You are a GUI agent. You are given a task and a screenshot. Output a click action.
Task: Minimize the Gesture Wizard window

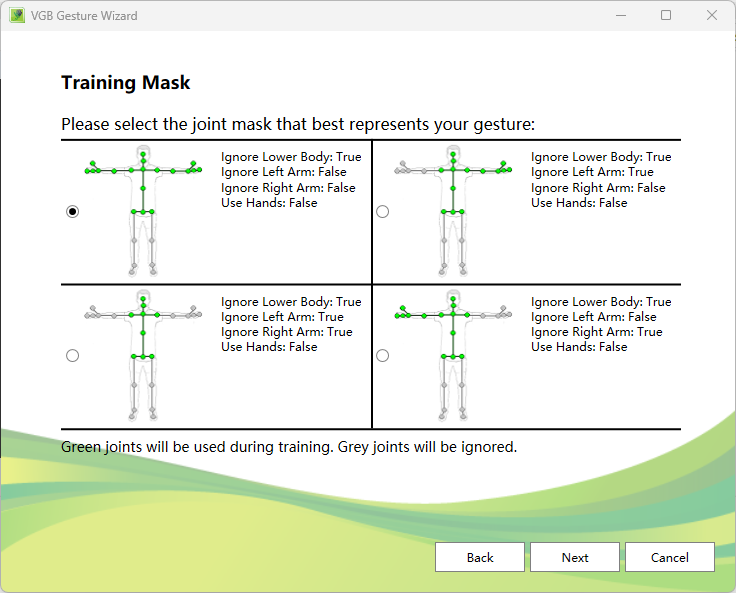click(x=621, y=16)
